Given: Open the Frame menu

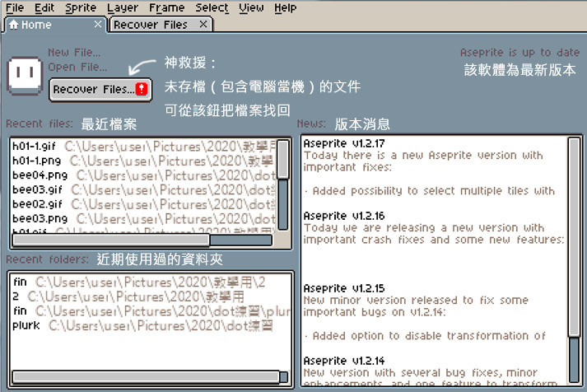Looking at the screenshot, I should (166, 7).
